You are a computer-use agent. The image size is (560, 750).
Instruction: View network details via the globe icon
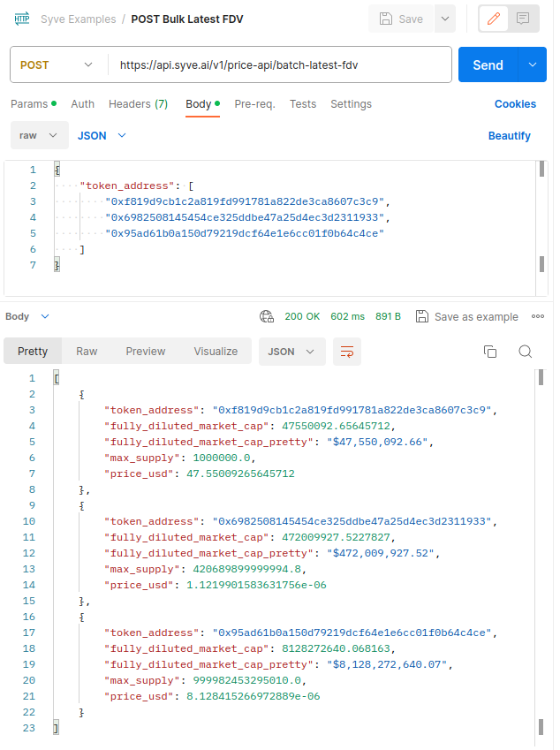(x=267, y=316)
